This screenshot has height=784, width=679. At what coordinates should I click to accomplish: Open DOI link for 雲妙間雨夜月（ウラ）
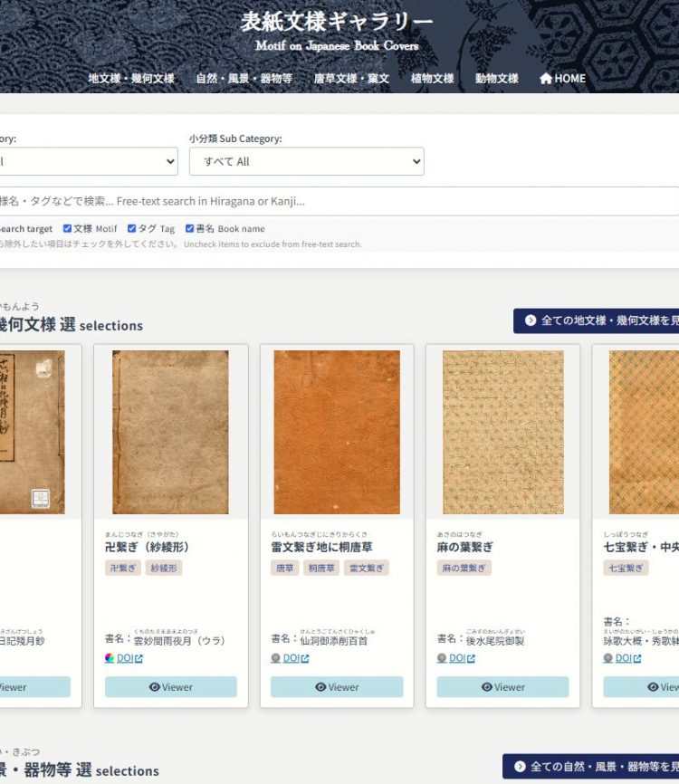click(x=129, y=658)
